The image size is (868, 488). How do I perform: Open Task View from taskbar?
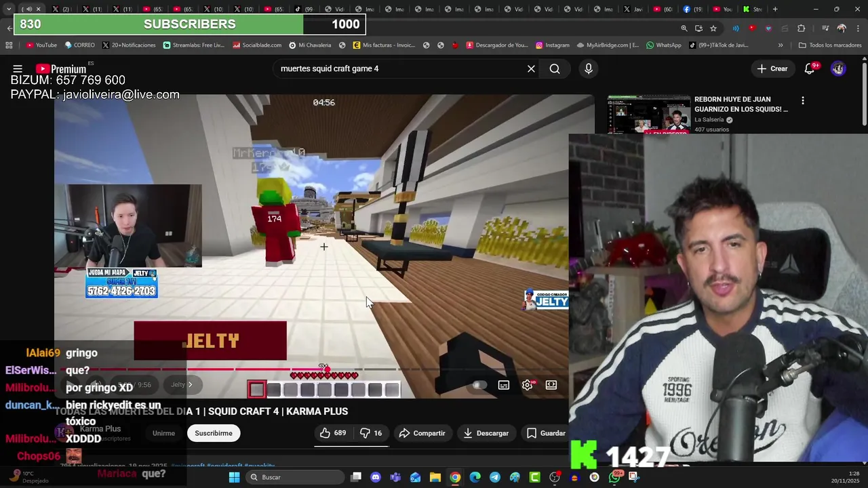point(356,477)
